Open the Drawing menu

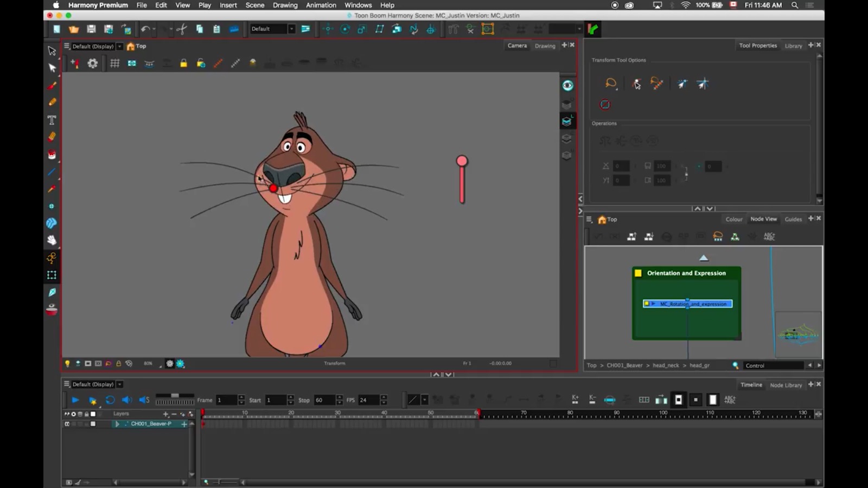[285, 5]
